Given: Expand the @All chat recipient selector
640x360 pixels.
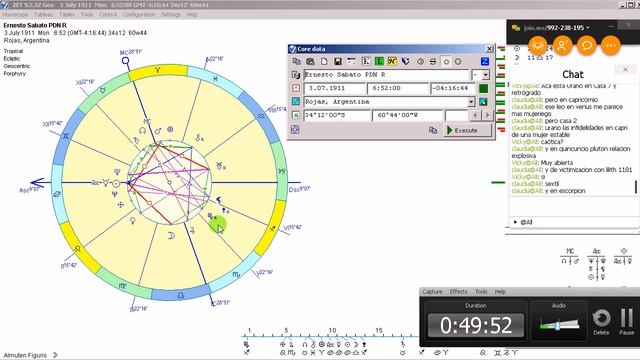Looking at the screenshot, I should [516, 222].
